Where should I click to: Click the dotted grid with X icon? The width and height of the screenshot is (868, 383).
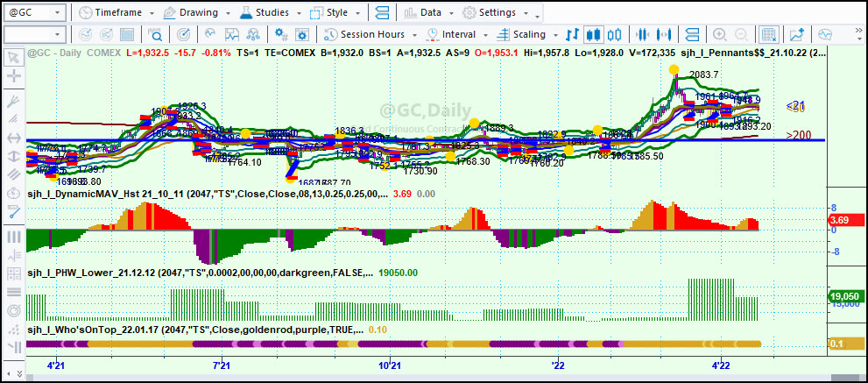768,34
